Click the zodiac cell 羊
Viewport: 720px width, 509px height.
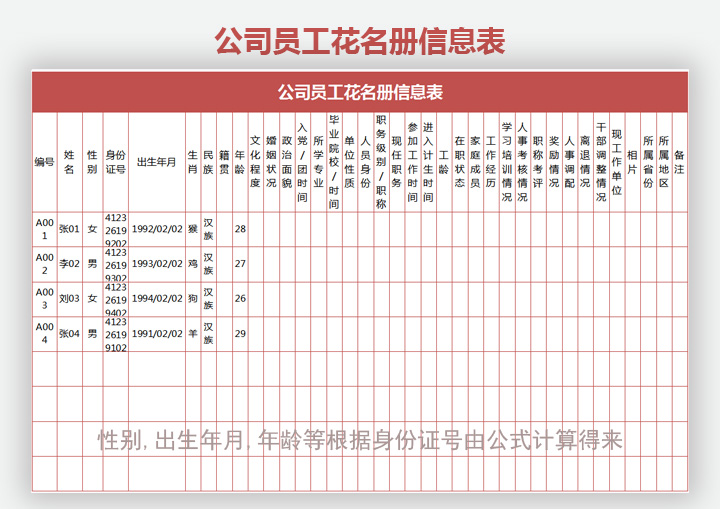[x=193, y=334]
